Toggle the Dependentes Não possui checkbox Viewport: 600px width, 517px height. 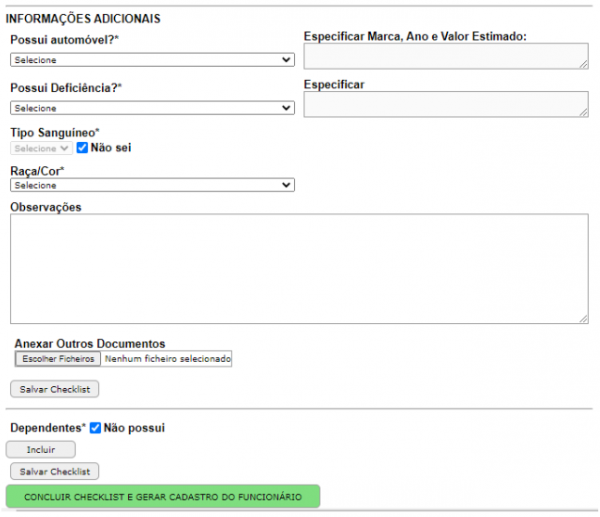coord(95,428)
